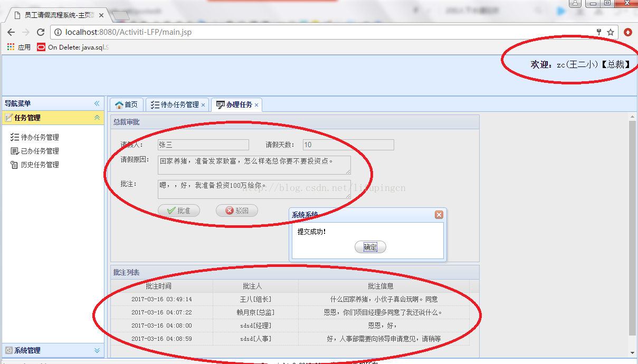Screen dimensions: 638x364
Task: Click the 导航菜单 panel title
Action: [x=18, y=103]
